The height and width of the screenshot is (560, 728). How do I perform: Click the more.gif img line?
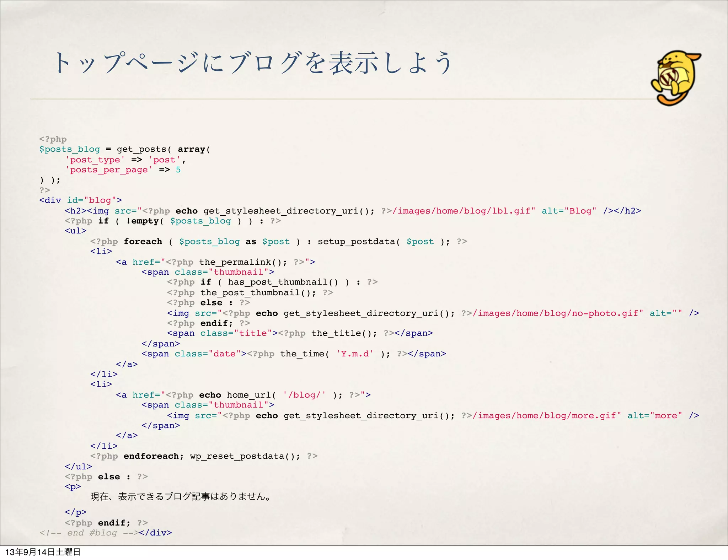[x=433, y=416]
